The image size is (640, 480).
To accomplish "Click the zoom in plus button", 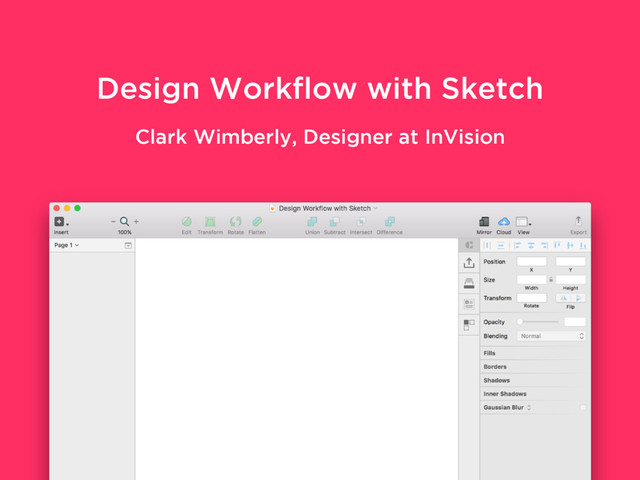I will (x=136, y=222).
